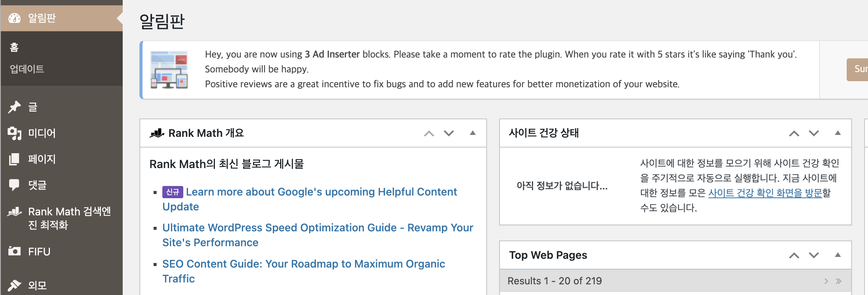Click the Ad Inserter plugin thumbnail image
Image resolution: width=868 pixels, height=295 pixels.
tap(169, 69)
